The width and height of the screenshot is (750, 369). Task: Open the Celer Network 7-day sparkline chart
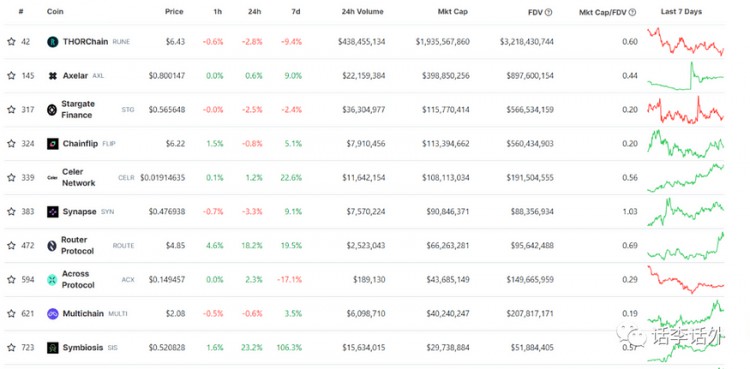pyautogui.click(x=685, y=178)
